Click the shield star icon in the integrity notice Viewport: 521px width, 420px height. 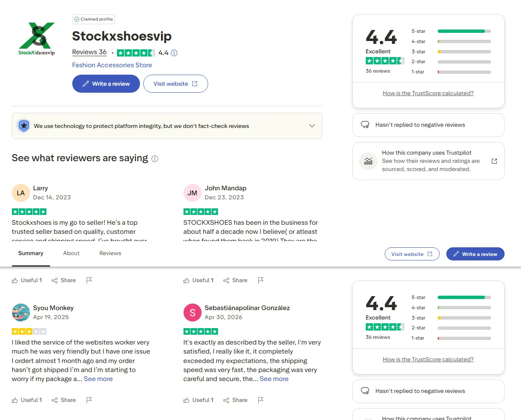coord(24,126)
